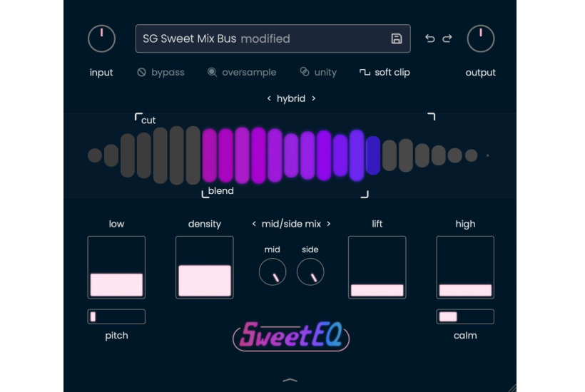The width and height of the screenshot is (585, 392).
Task: Click the resize grip at window corner
Action: [512, 388]
